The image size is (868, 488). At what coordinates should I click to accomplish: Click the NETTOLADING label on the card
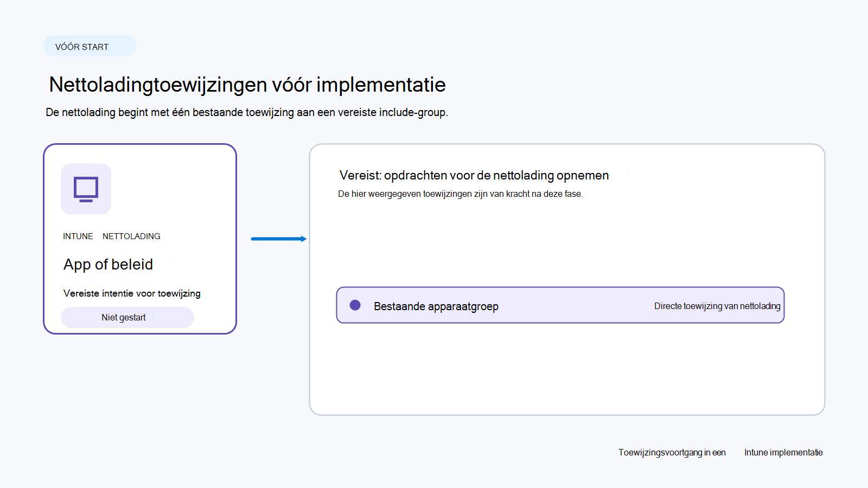click(x=131, y=236)
